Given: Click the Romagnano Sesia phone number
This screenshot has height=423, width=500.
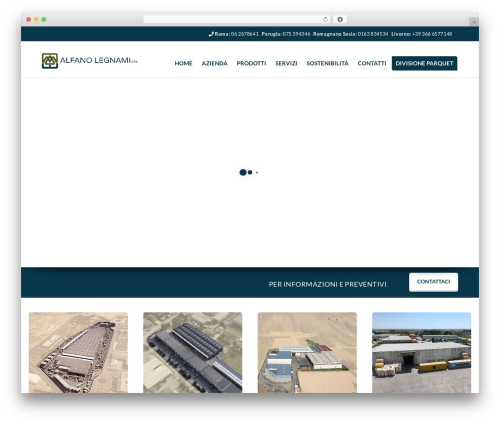Looking at the screenshot, I should pyautogui.click(x=373, y=34).
